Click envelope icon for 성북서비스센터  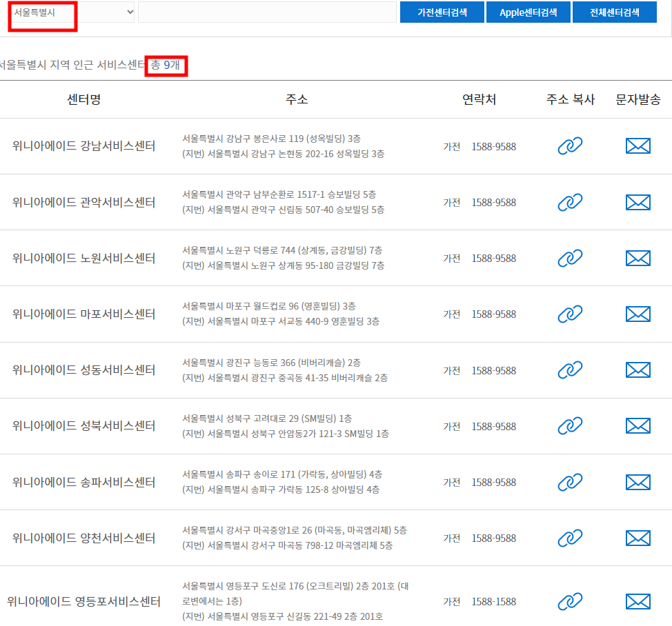tap(638, 426)
